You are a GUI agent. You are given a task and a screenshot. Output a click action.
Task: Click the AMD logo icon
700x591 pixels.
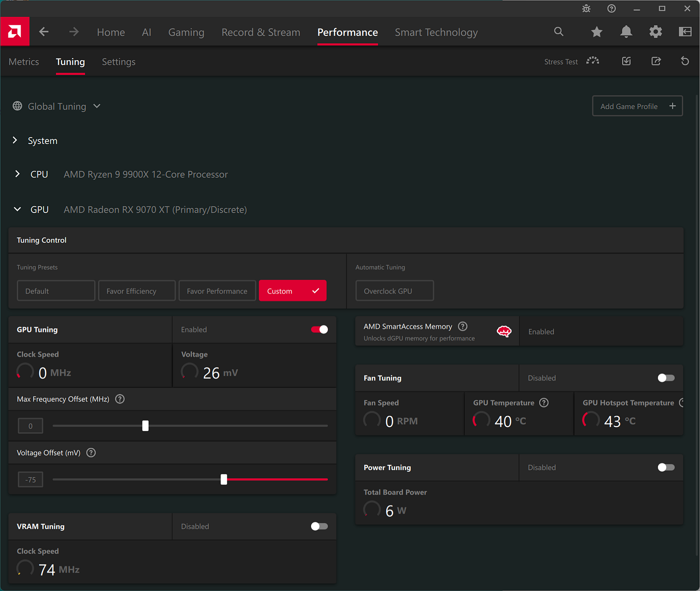[x=15, y=32]
